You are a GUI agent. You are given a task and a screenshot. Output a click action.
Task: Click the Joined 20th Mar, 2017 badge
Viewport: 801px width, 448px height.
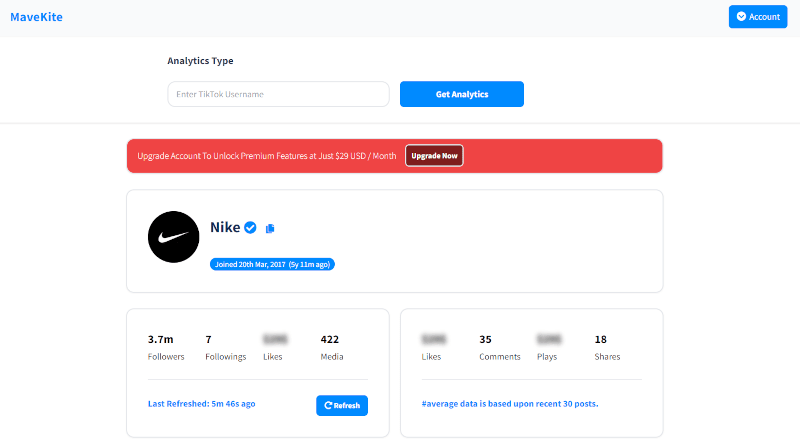(x=272, y=265)
